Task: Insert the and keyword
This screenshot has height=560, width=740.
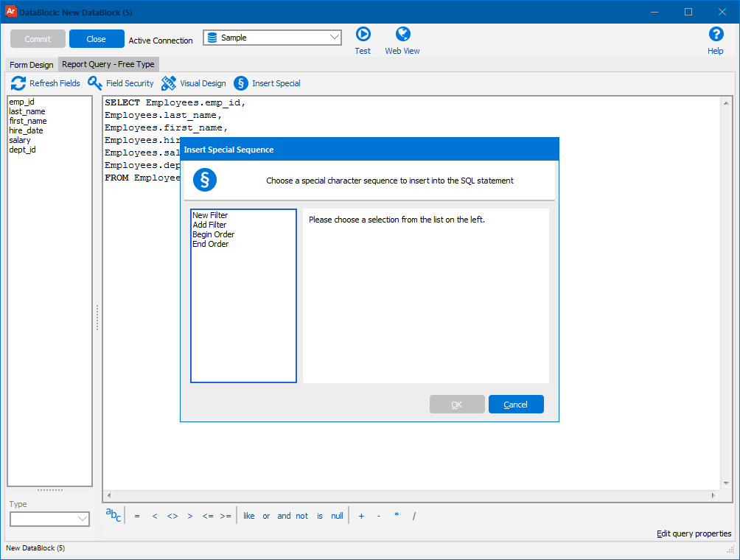Action: (284, 516)
